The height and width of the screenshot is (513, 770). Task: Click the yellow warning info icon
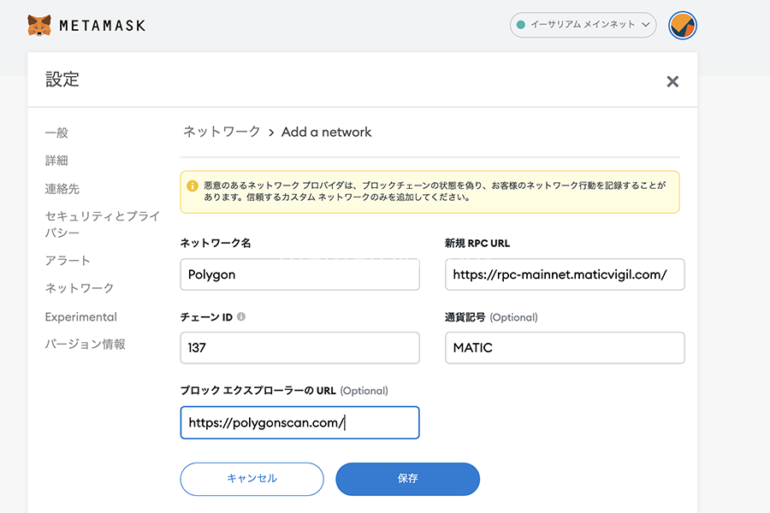pyautogui.click(x=192, y=186)
